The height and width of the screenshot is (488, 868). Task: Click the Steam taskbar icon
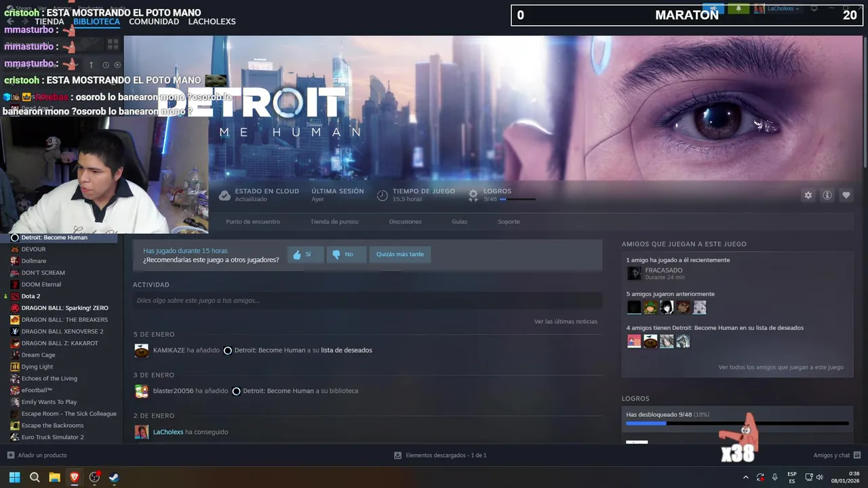coord(114,477)
